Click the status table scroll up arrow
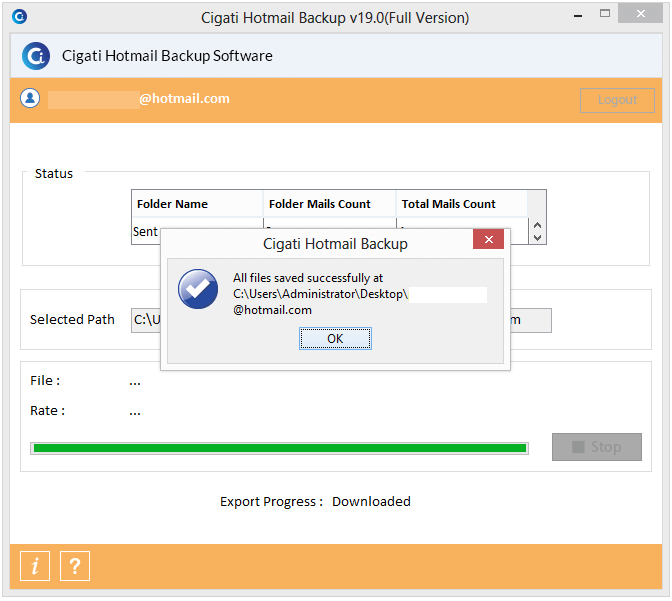 click(x=537, y=225)
